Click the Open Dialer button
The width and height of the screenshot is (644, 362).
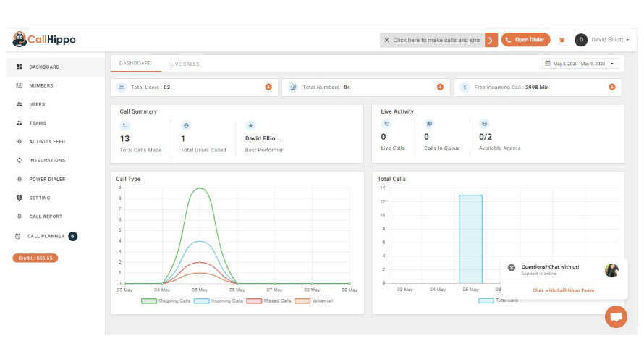pos(525,40)
